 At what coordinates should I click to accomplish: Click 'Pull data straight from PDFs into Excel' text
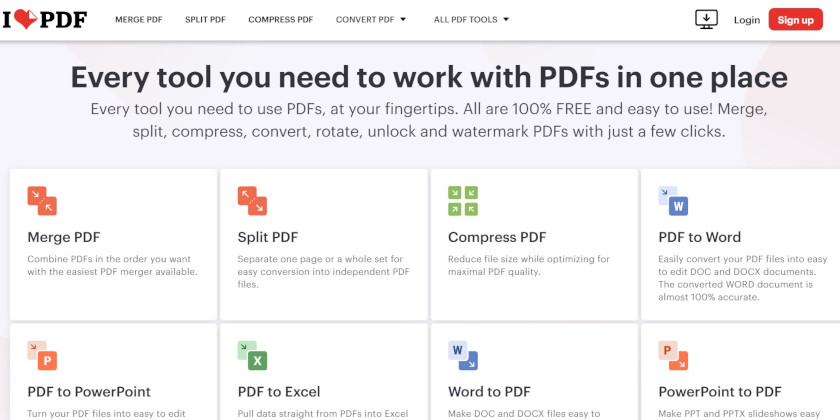[x=323, y=414]
